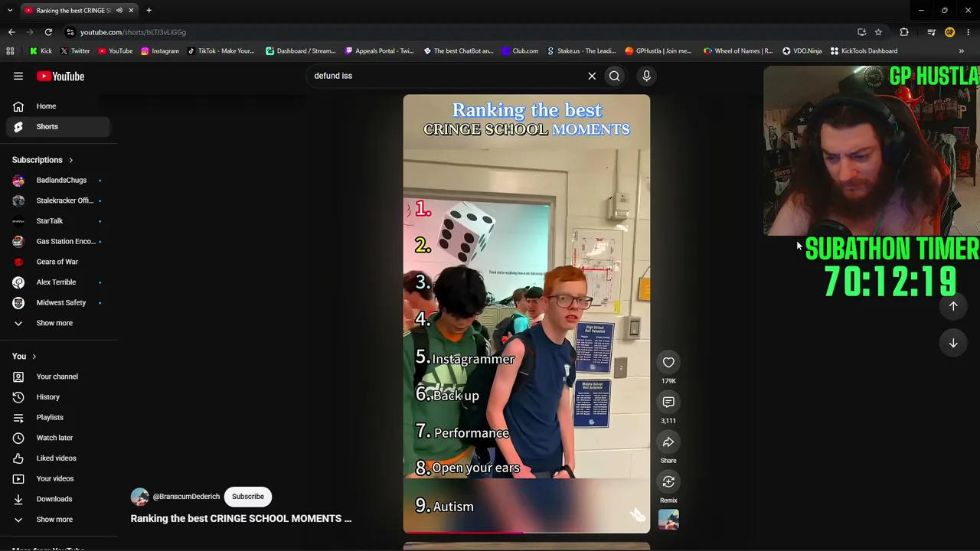Open the KickTools Dashboard bookmark
This screenshot has height=551, width=980.
(x=864, y=51)
